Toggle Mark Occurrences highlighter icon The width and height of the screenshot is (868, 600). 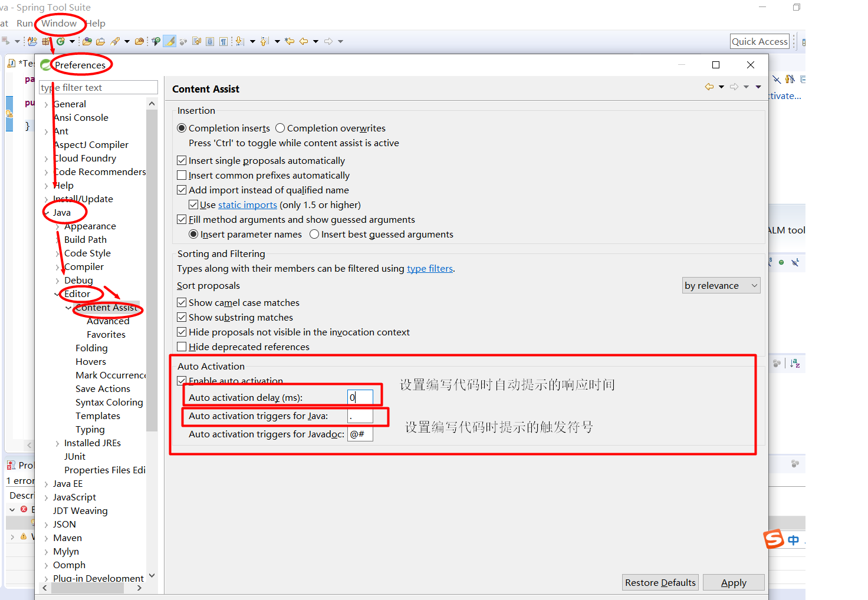[169, 41]
